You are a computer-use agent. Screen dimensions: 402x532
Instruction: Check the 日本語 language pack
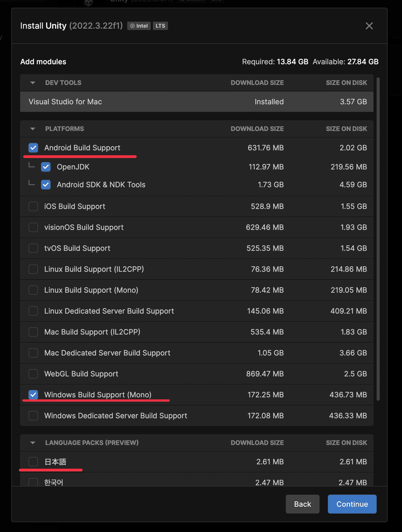pyautogui.click(x=33, y=462)
